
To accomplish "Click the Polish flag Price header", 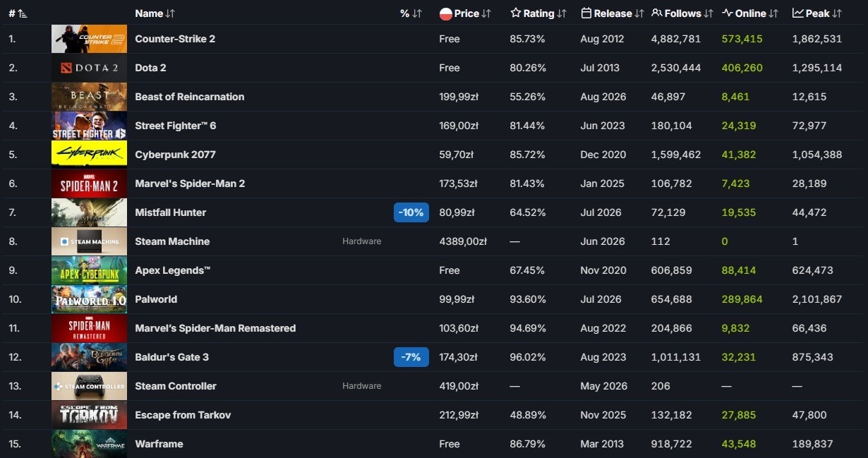I will (465, 13).
